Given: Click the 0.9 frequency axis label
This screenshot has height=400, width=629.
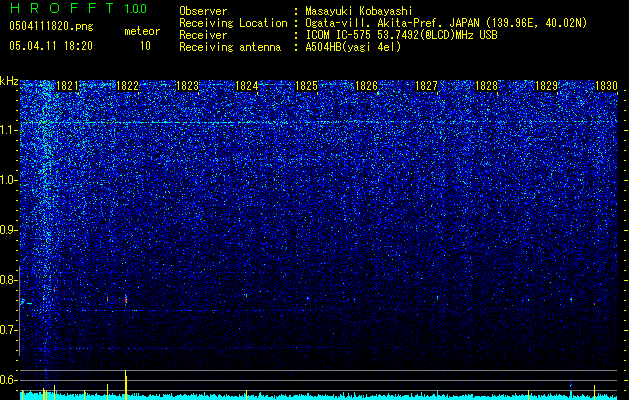Looking at the screenshot, I should click(8, 230).
